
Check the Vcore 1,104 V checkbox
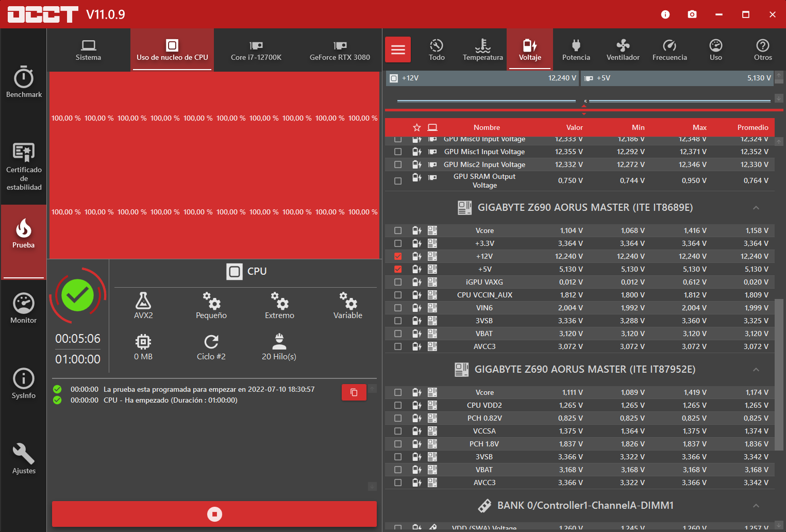[398, 230]
